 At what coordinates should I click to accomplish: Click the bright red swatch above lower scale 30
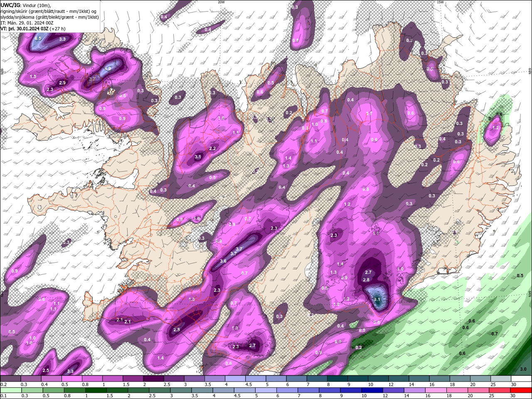522,390
